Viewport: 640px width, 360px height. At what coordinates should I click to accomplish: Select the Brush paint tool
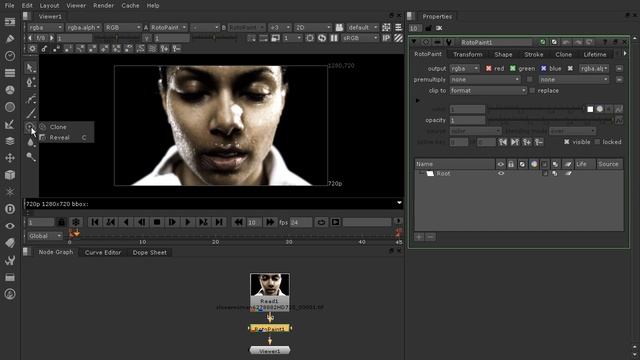tap(31, 113)
